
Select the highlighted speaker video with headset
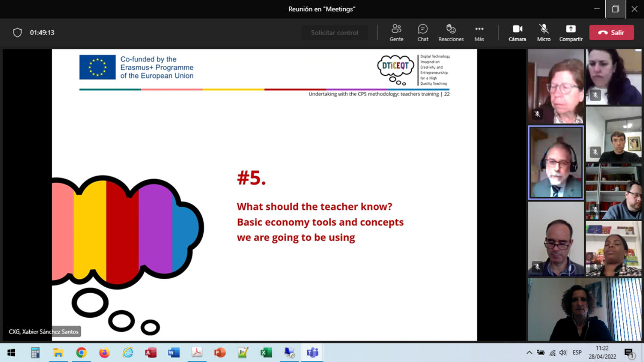556,163
